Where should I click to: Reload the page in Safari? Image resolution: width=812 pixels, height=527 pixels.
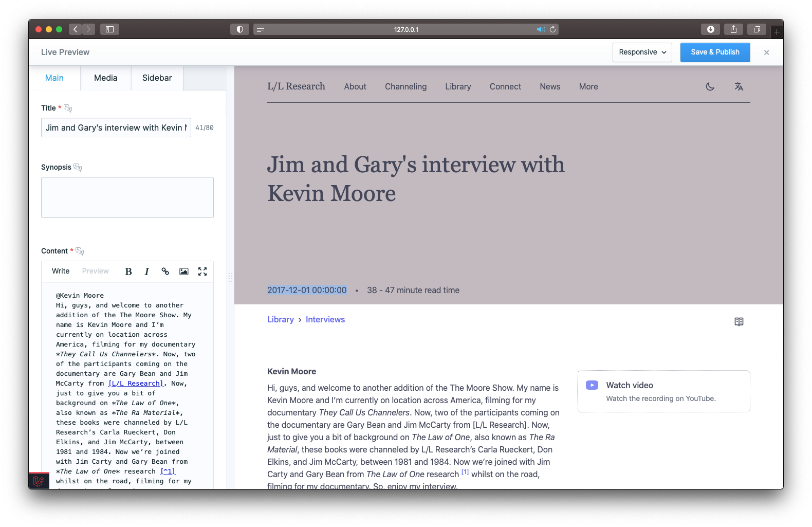(553, 29)
